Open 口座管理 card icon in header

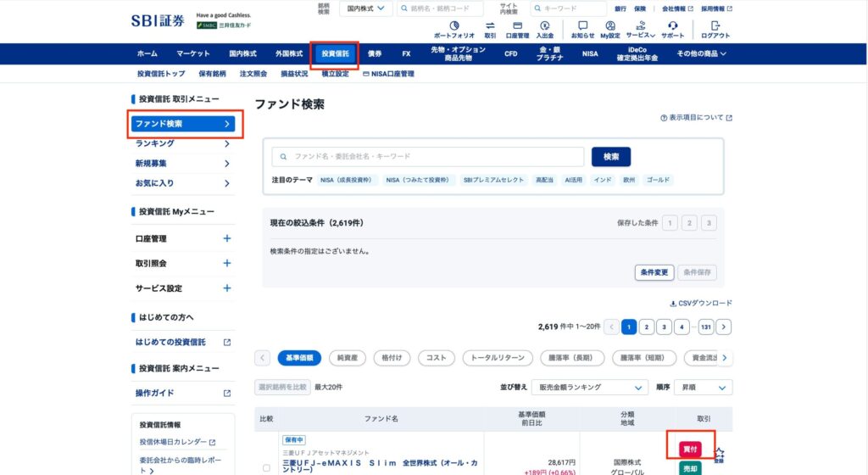(518, 26)
